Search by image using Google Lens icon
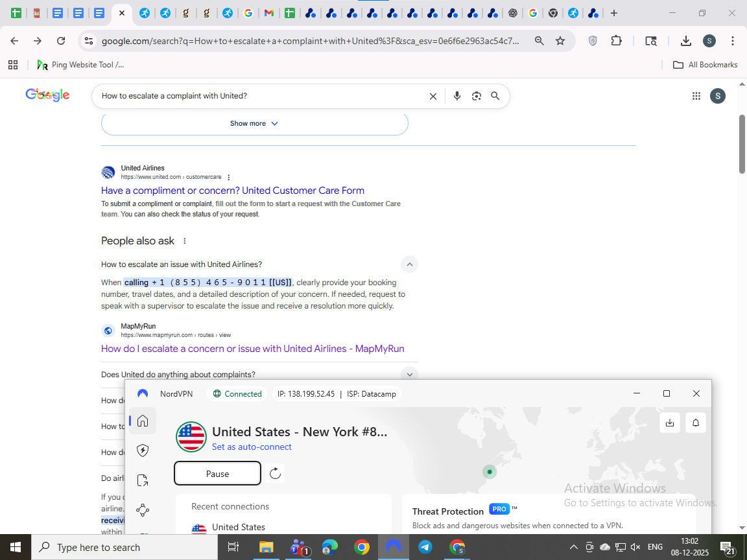The width and height of the screenshot is (747, 560). coord(477,95)
